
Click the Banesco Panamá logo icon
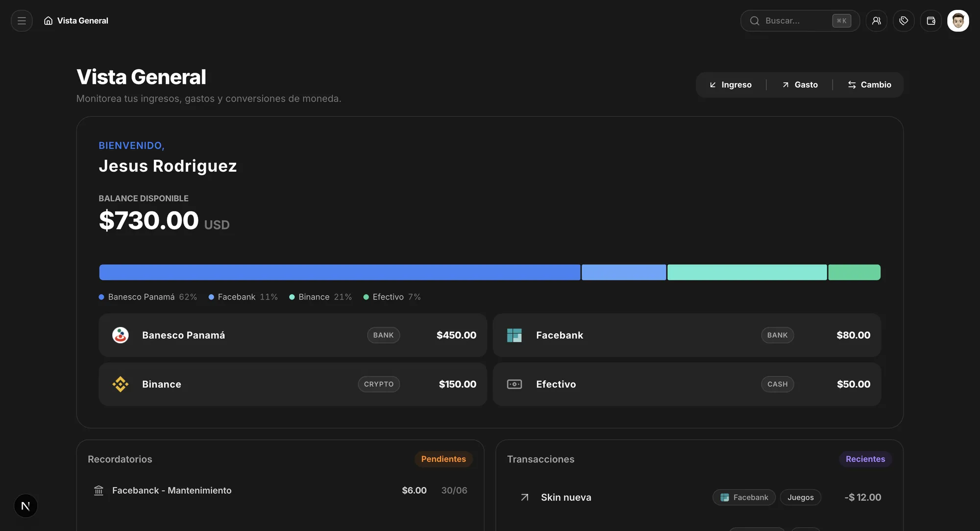pos(120,335)
